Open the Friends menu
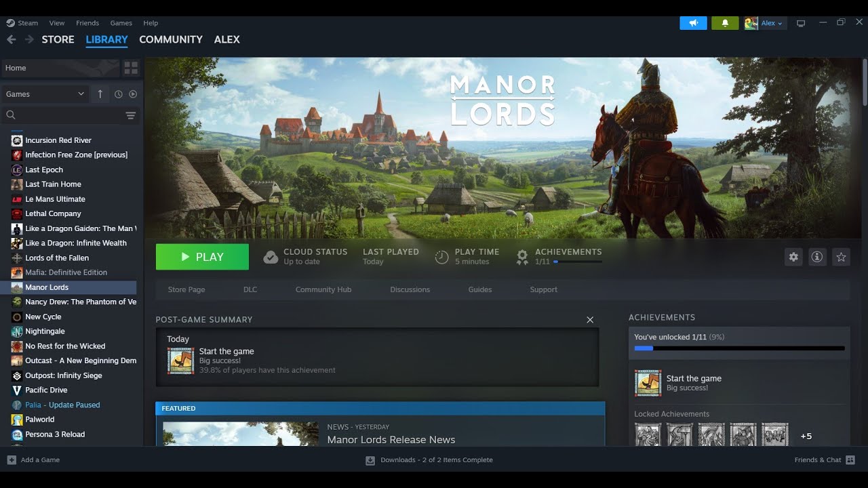Image resolution: width=868 pixels, height=488 pixels. tap(87, 23)
